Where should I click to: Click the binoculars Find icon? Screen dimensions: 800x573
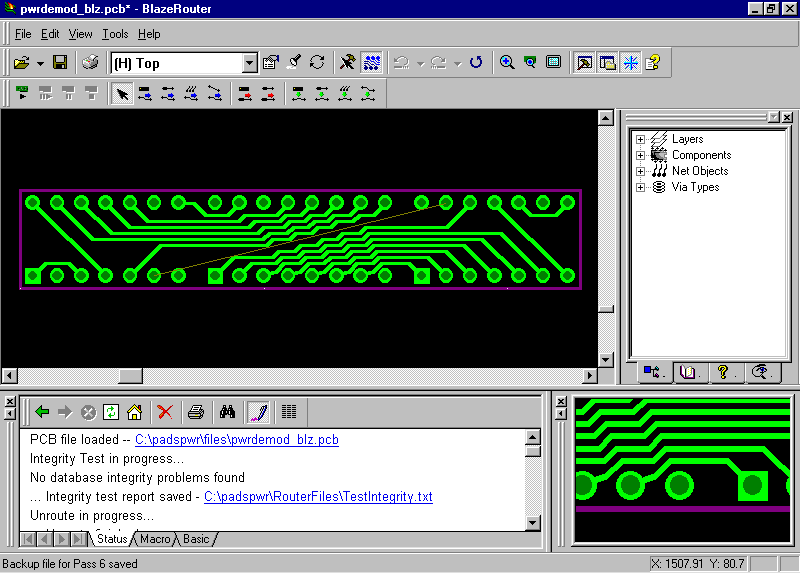coord(227,412)
